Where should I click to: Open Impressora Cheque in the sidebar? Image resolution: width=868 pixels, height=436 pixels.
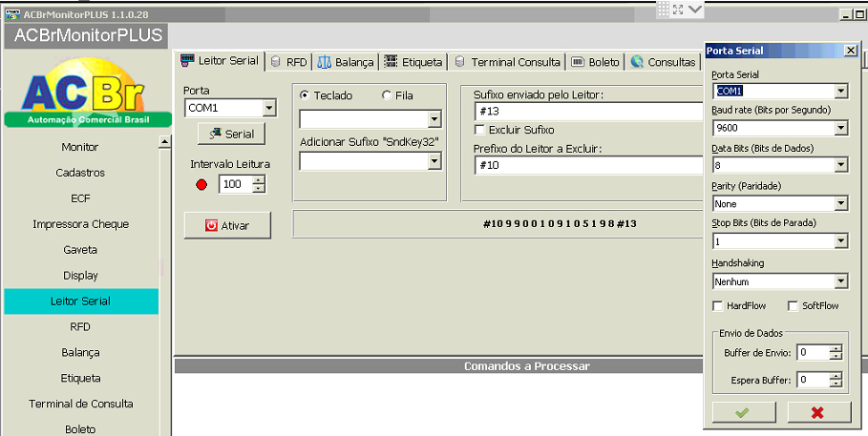point(80,224)
